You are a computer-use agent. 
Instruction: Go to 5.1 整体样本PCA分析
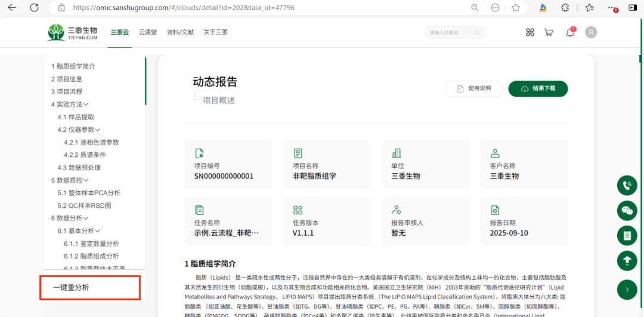tap(89, 193)
